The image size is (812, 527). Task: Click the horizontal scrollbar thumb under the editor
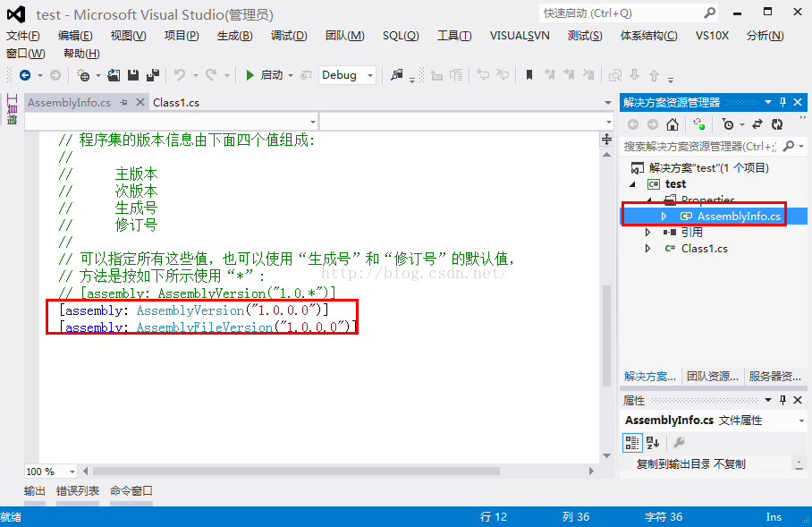(296, 471)
